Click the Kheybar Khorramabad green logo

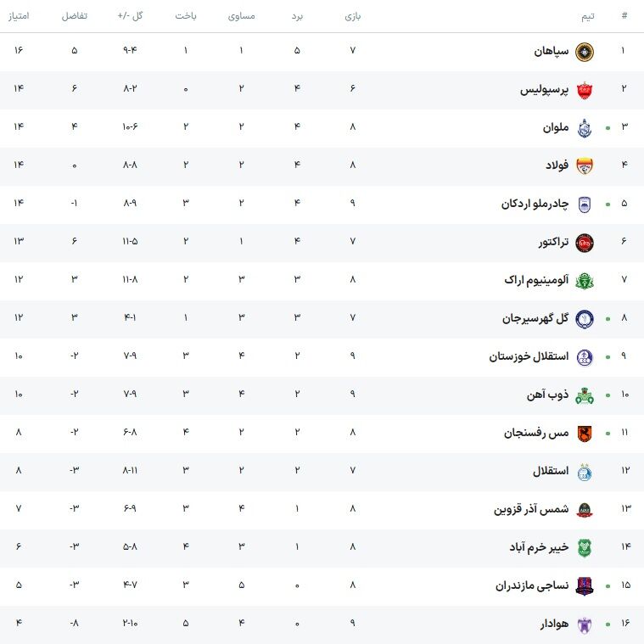(585, 548)
